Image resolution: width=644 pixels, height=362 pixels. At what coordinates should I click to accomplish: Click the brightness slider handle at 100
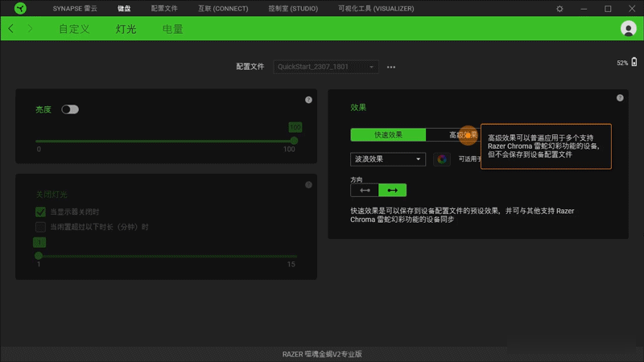(294, 141)
